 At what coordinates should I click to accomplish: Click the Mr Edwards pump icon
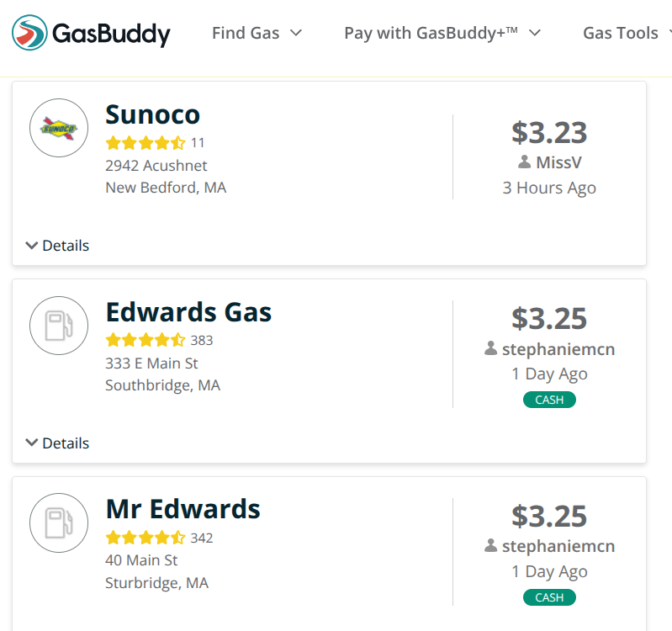[59, 522]
